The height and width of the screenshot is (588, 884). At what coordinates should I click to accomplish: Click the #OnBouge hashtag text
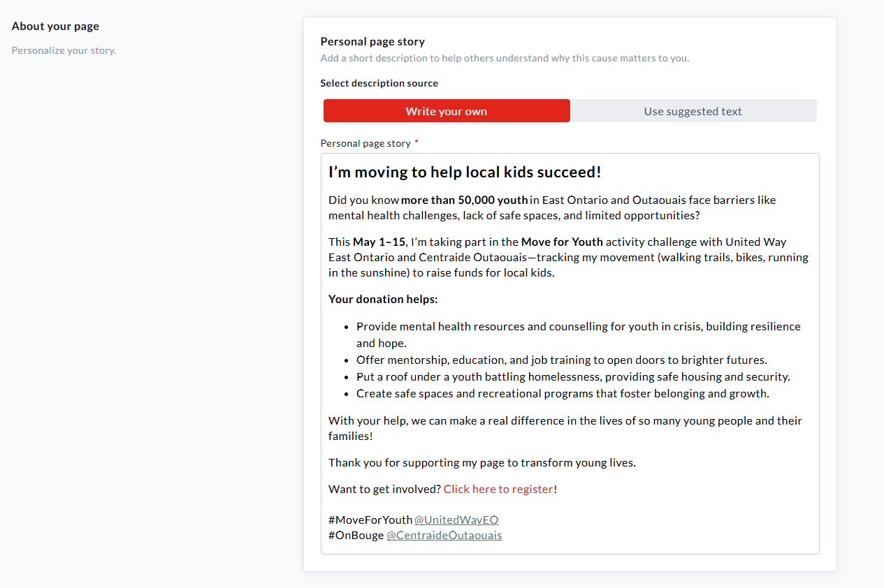356,535
